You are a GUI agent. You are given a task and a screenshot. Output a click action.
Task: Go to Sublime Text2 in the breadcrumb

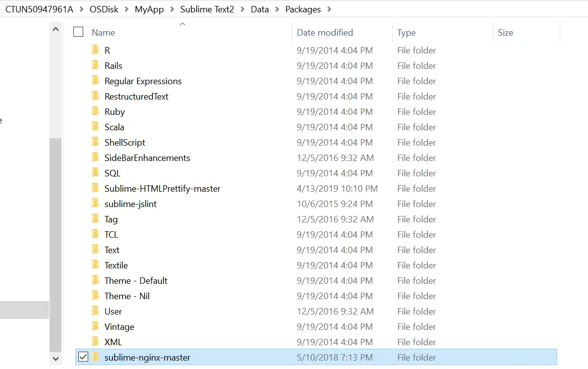207,9
